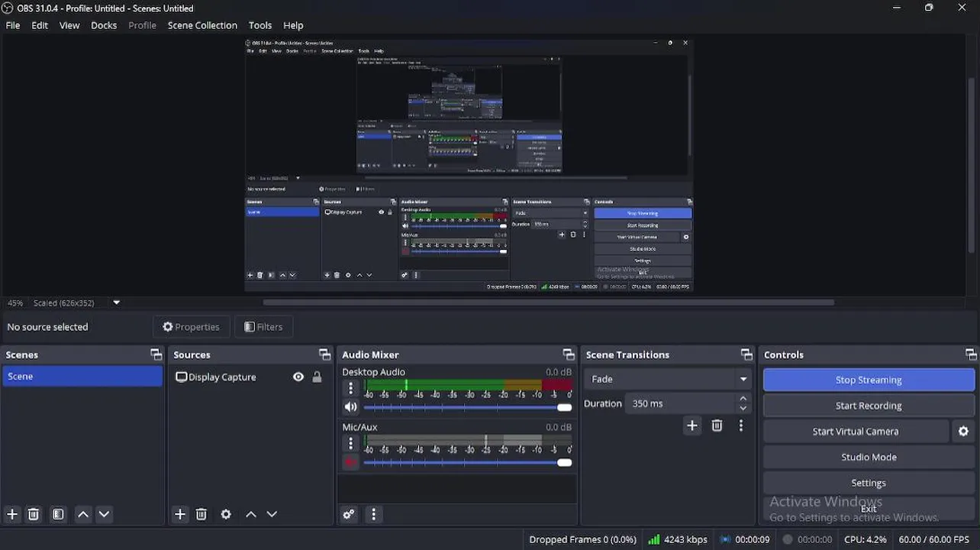Toggle lock on Display Capture source
The width and height of the screenshot is (980, 550).
point(317,377)
